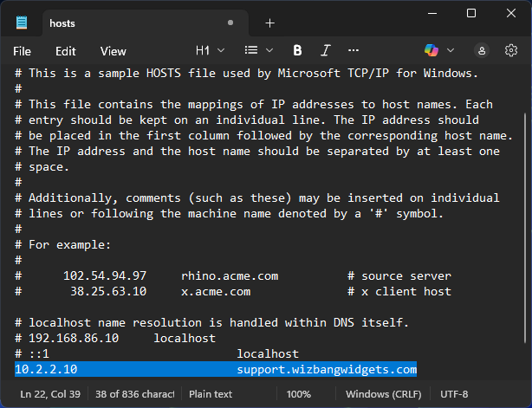Image resolution: width=532 pixels, height=408 pixels.
Task: Click UTF-8 encoding indicator
Action: 454,394
